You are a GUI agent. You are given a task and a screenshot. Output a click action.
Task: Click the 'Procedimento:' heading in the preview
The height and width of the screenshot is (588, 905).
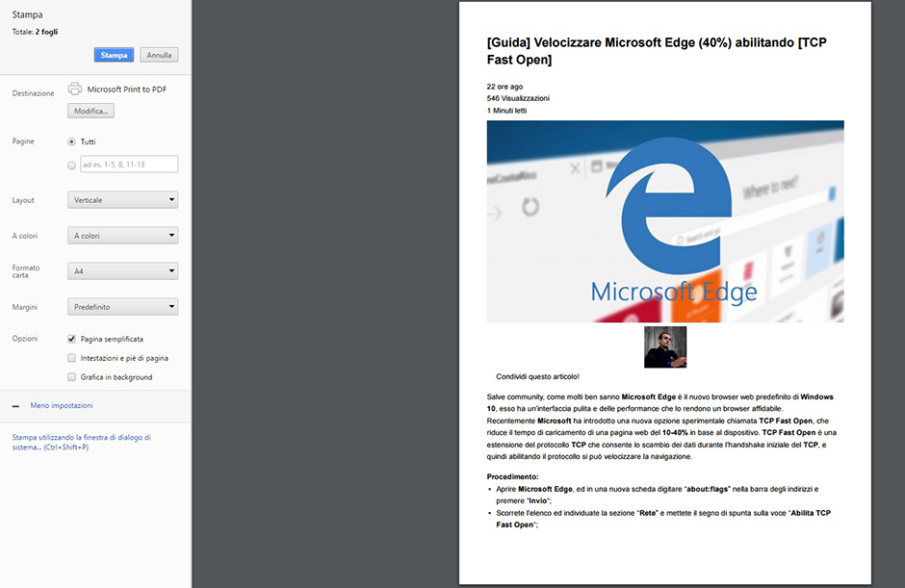(x=512, y=476)
